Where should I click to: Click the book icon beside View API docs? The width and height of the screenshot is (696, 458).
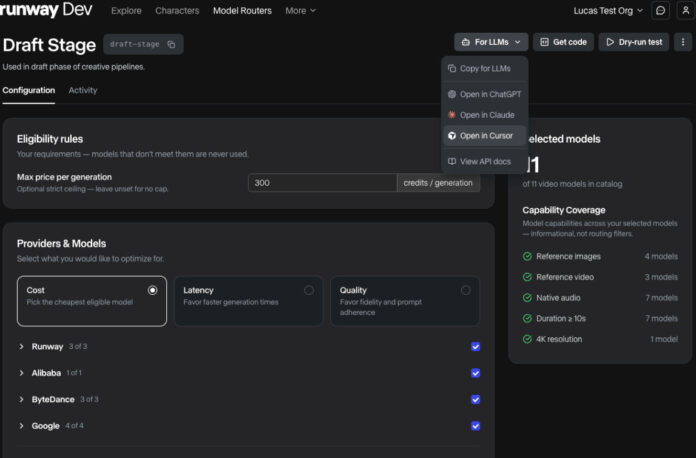(452, 162)
